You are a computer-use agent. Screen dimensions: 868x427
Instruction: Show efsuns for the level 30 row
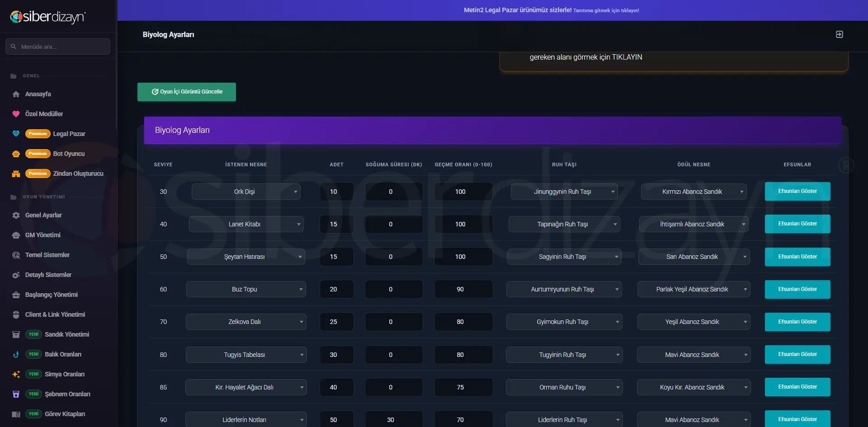click(x=797, y=191)
